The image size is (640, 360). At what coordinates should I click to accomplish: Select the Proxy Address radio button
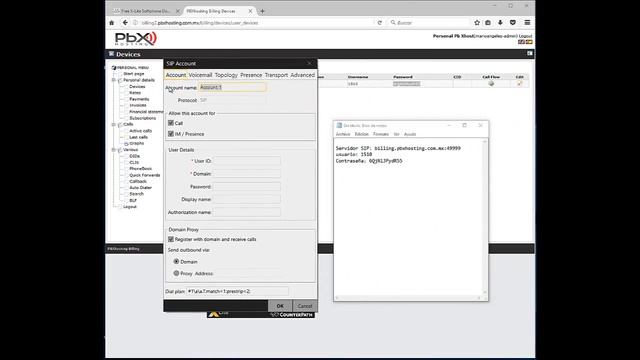[176, 273]
